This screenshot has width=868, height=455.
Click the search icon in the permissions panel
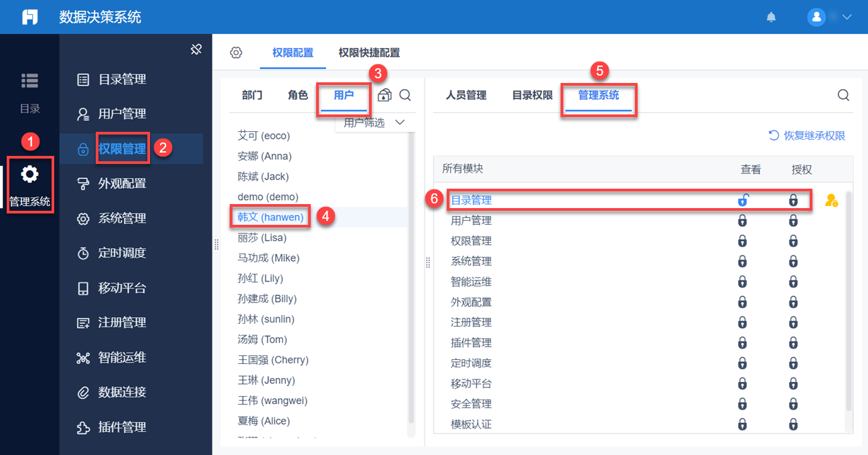(x=843, y=95)
